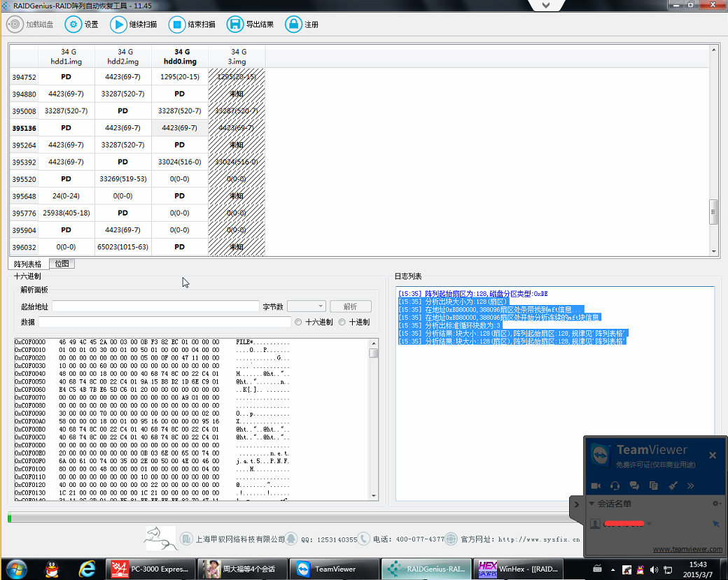
Task: Click 起始地址 start address input field
Action: pos(155,306)
